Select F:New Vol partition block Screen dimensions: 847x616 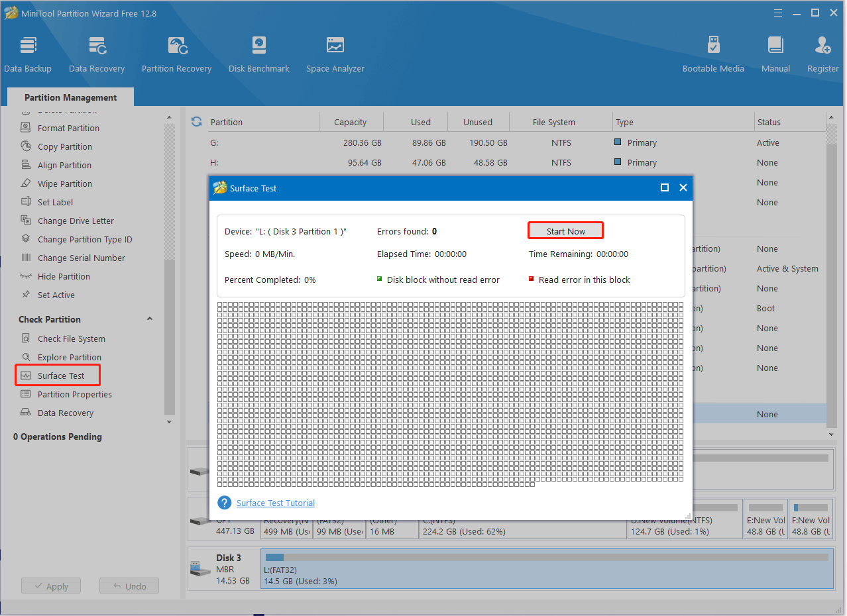811,519
